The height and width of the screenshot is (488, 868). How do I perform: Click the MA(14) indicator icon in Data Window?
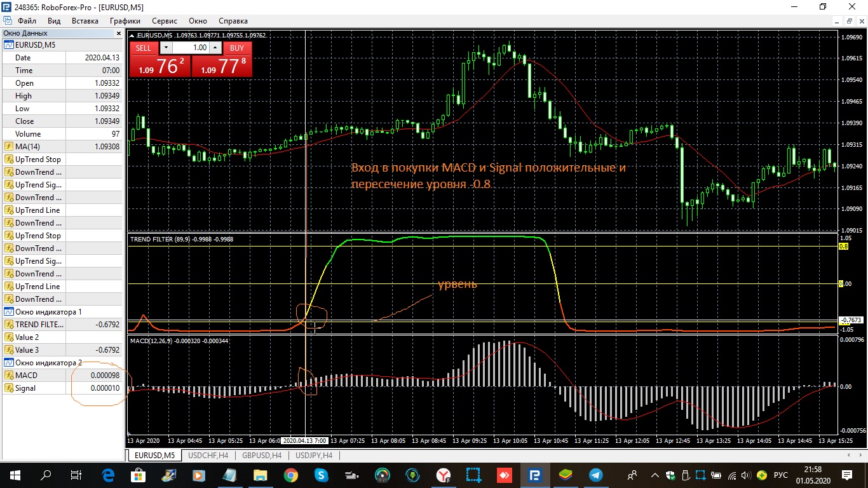tap(9, 146)
